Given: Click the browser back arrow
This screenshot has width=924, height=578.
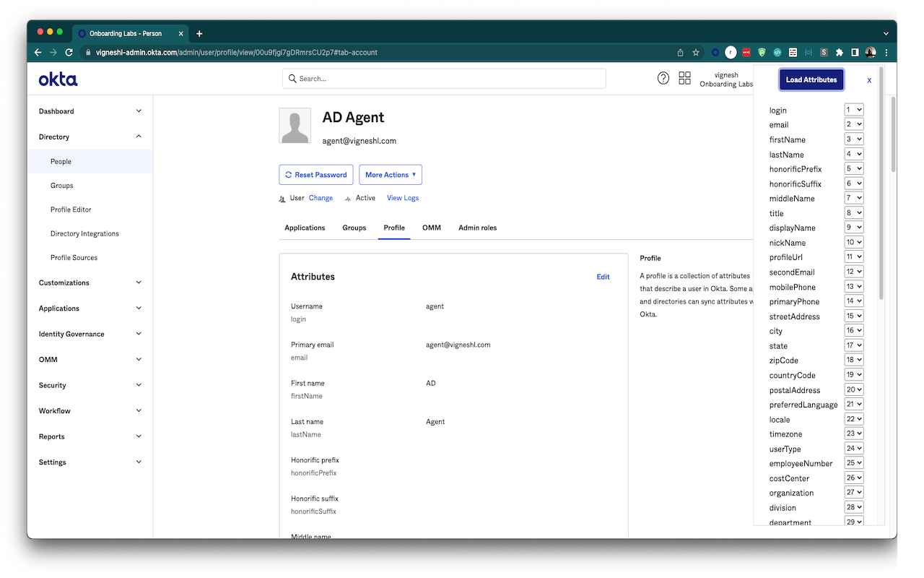Looking at the screenshot, I should [38, 52].
